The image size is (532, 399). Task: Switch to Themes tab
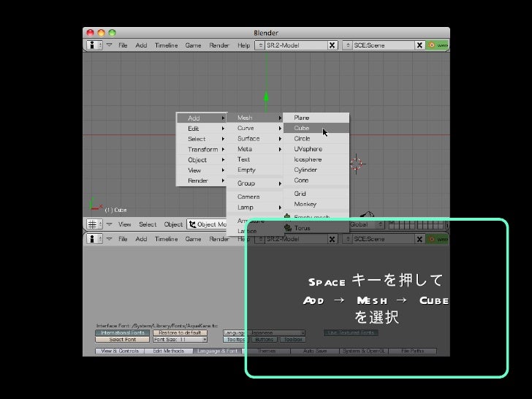coord(266,351)
